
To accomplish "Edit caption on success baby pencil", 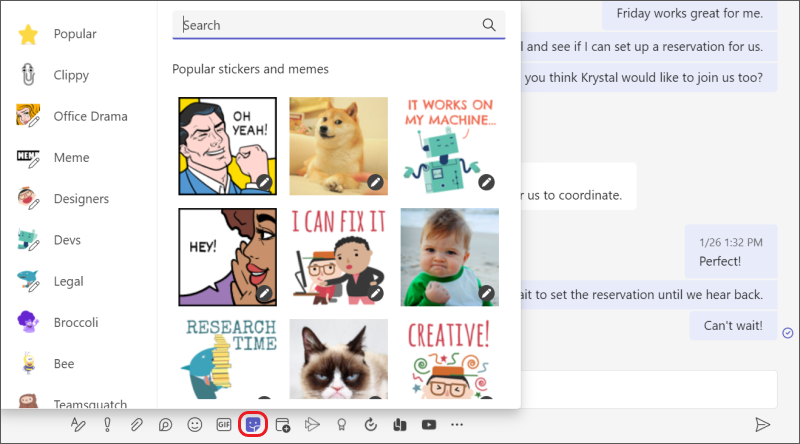I will pyautogui.click(x=487, y=293).
